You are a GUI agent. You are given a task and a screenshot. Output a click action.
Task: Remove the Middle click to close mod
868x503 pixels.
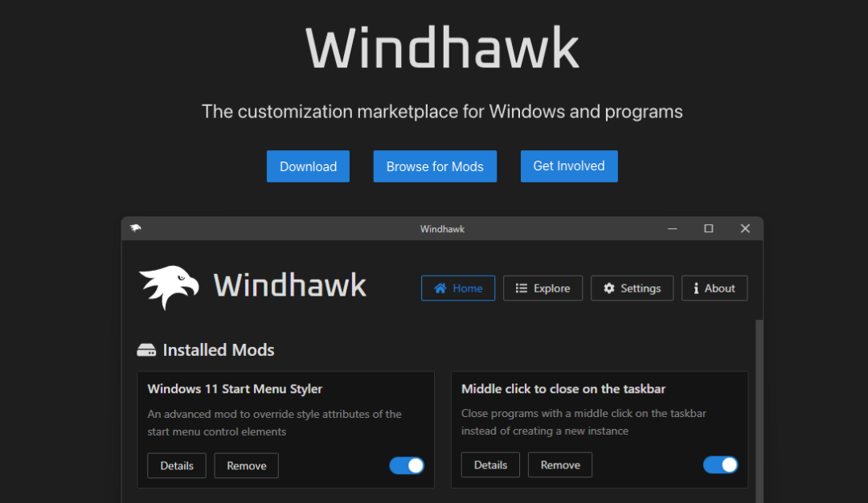559,464
